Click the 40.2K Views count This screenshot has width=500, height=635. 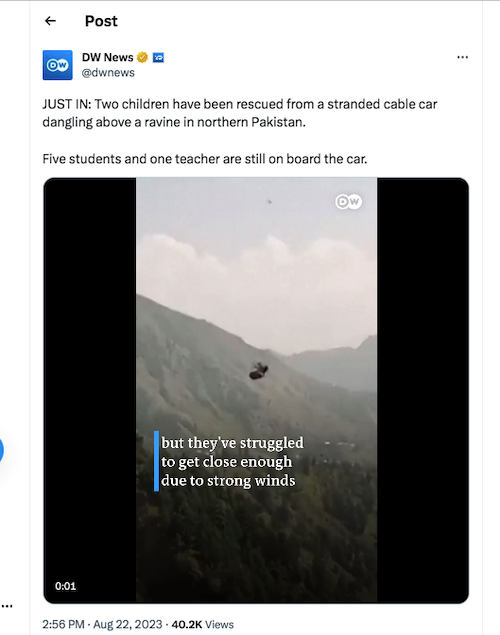202,624
